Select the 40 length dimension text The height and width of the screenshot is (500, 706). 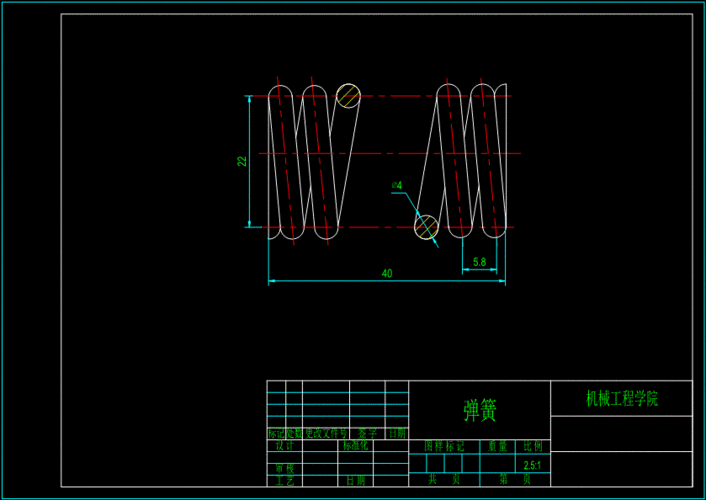(x=387, y=273)
